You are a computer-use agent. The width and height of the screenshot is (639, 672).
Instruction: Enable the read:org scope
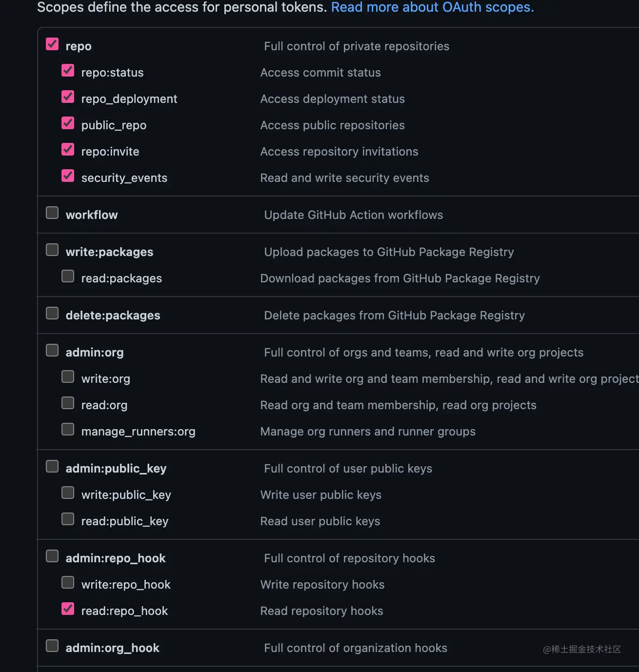[68, 403]
